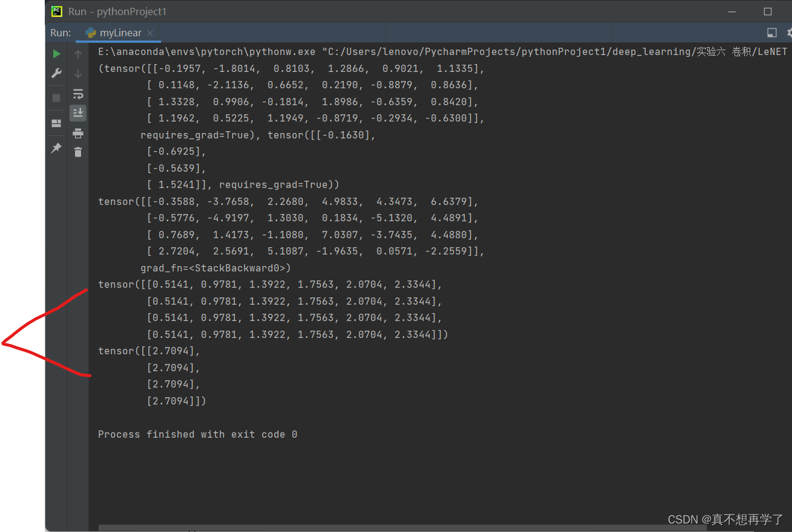Toggle soft-wrap for console output

pyautogui.click(x=78, y=94)
